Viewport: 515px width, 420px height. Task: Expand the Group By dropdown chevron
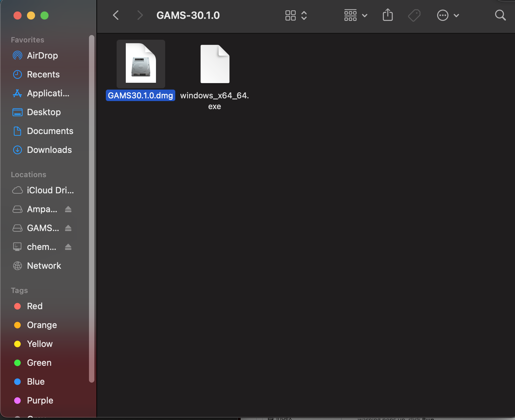tap(365, 15)
